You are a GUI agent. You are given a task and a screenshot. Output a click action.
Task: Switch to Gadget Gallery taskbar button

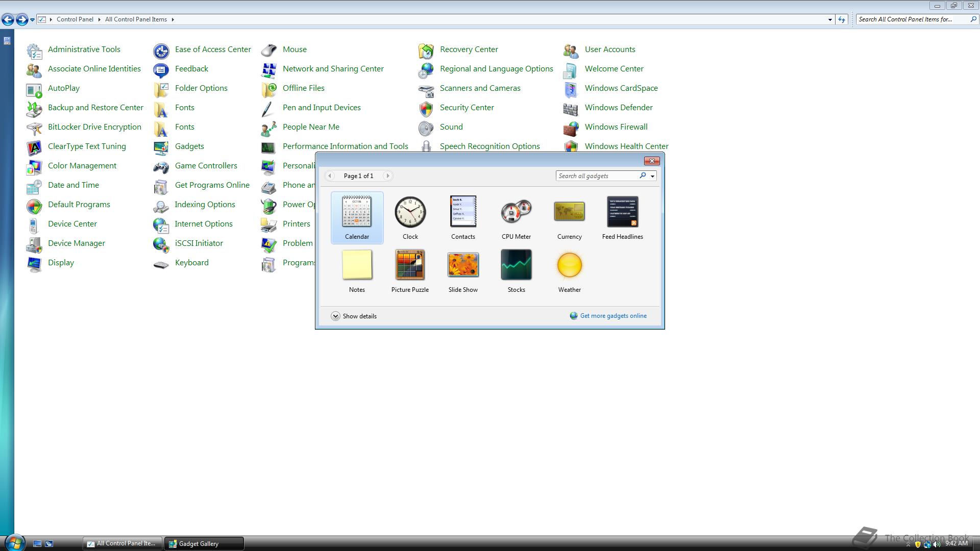pyautogui.click(x=204, y=543)
